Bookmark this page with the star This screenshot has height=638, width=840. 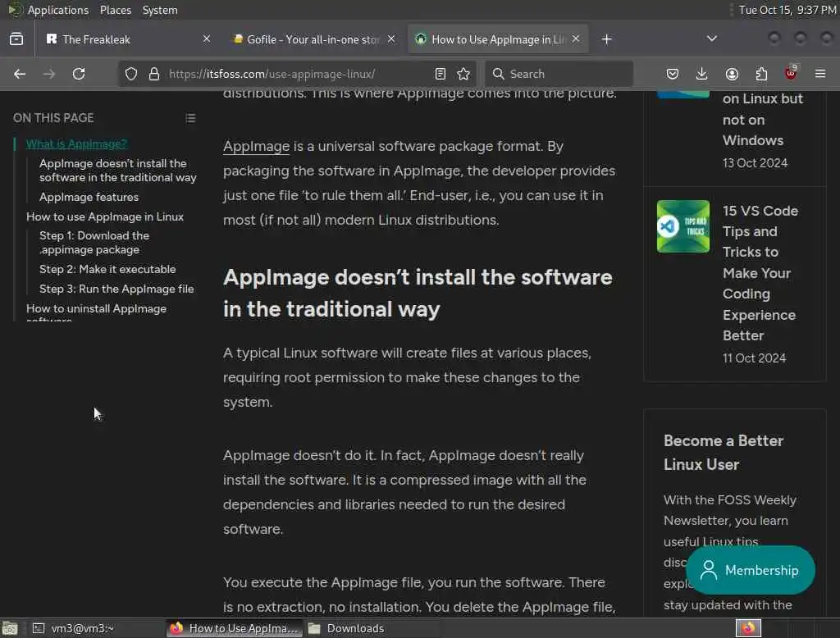click(464, 74)
